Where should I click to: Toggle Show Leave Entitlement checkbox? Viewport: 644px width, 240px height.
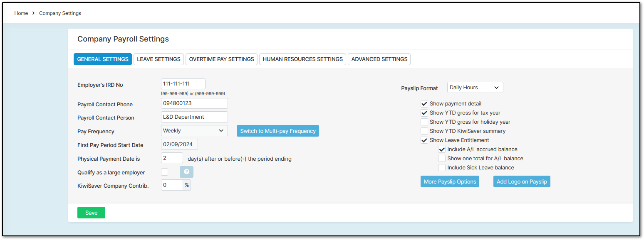(424, 140)
